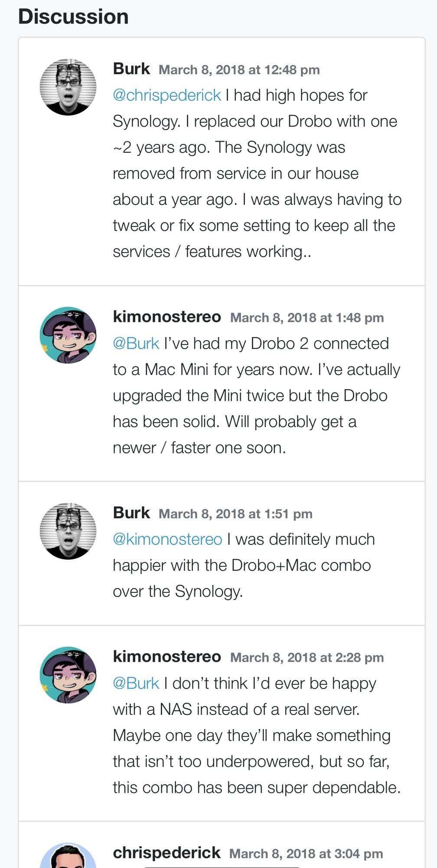
Task: Open the March 8, 2018 at 1:51 pm timestamp
Action: [236, 514]
